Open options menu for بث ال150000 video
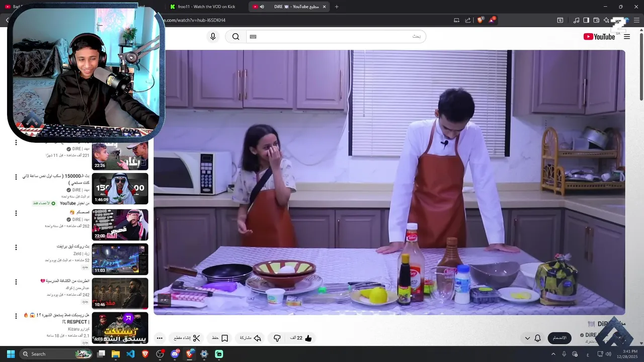Image resolution: width=644 pixels, height=362 pixels. pos(16,177)
